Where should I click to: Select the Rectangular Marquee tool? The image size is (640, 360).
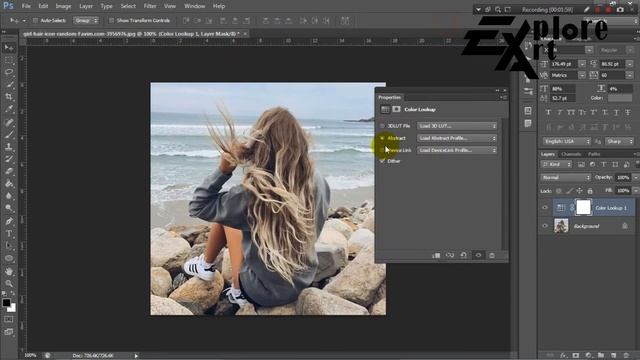click(x=9, y=60)
